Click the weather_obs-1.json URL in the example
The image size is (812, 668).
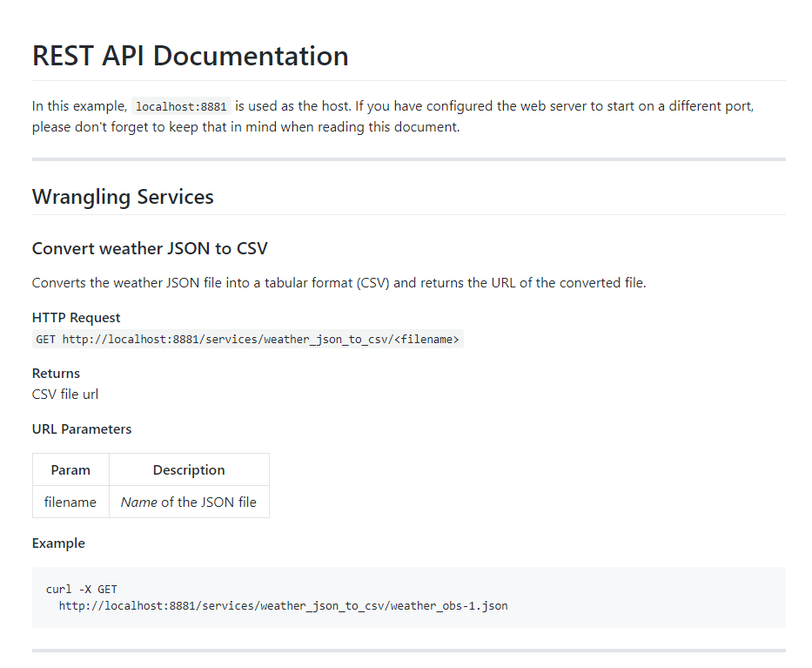[283, 606]
